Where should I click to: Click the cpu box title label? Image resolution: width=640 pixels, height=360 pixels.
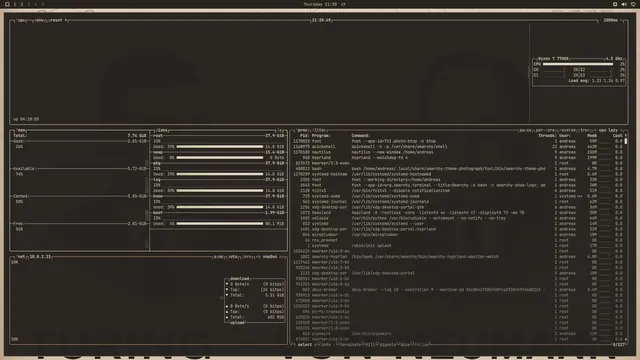point(22,20)
